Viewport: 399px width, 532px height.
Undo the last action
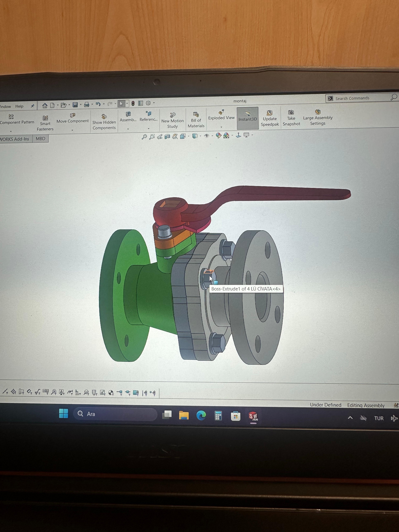click(x=98, y=104)
